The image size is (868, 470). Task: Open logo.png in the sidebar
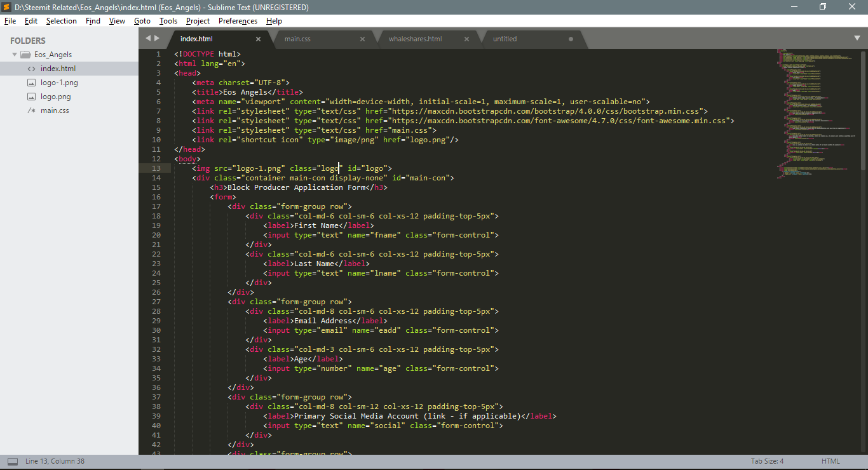tap(69, 97)
